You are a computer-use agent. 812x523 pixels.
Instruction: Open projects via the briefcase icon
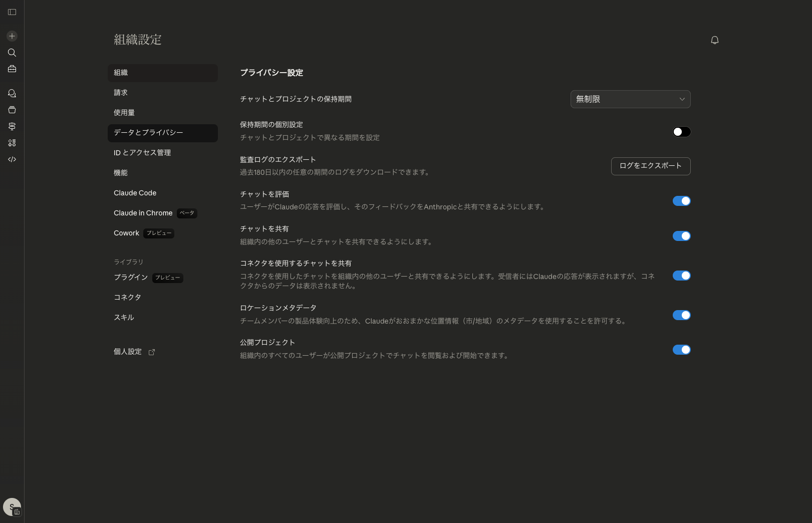[12, 69]
